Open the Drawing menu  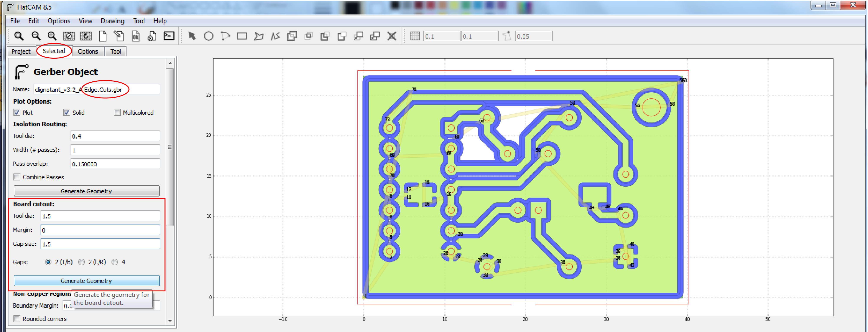pyautogui.click(x=112, y=21)
